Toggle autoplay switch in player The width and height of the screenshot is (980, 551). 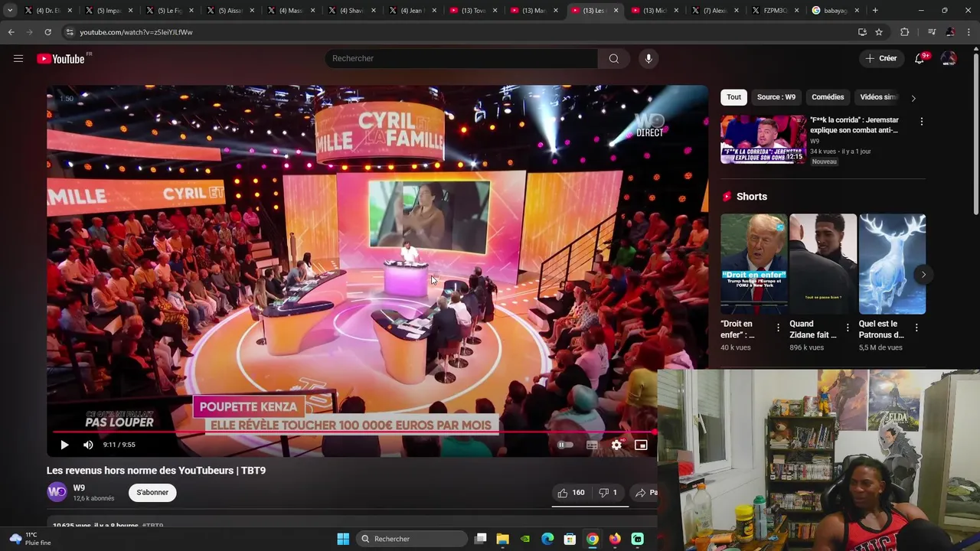(x=565, y=445)
